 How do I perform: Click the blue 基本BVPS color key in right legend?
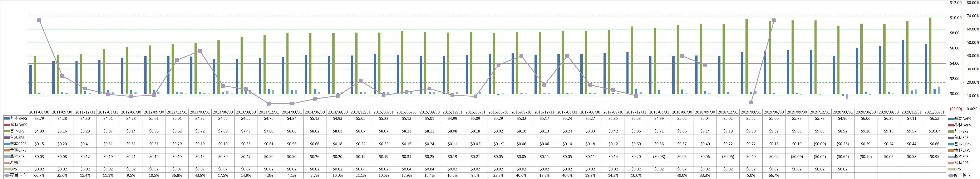coord(951,119)
